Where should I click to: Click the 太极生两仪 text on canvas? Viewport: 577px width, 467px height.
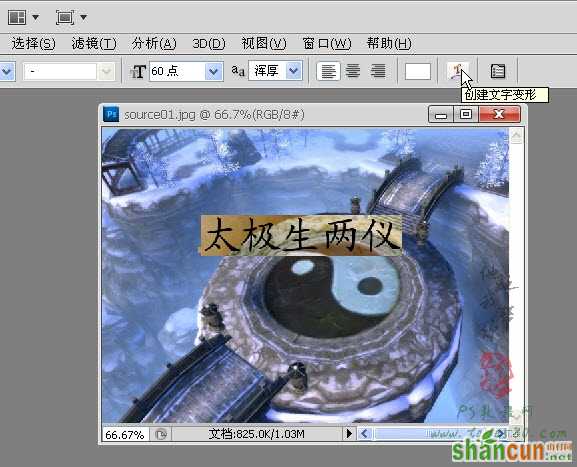[301, 236]
